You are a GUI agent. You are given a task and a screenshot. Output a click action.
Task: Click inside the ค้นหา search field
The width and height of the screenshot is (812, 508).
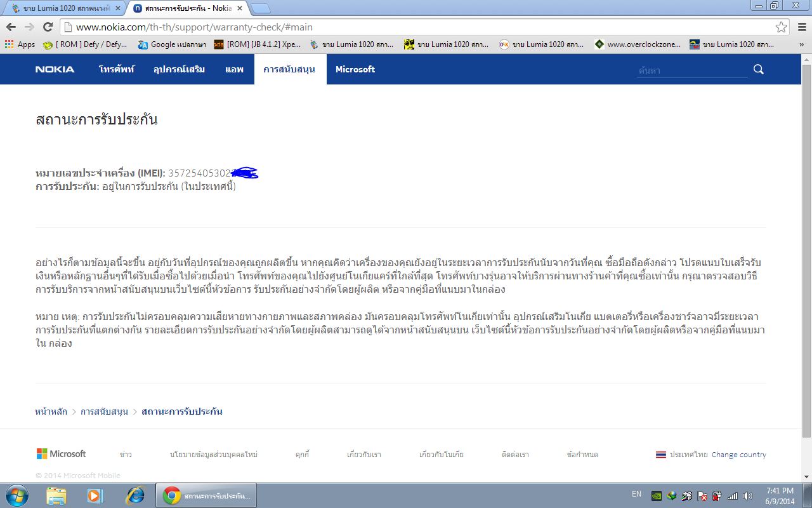click(691, 70)
